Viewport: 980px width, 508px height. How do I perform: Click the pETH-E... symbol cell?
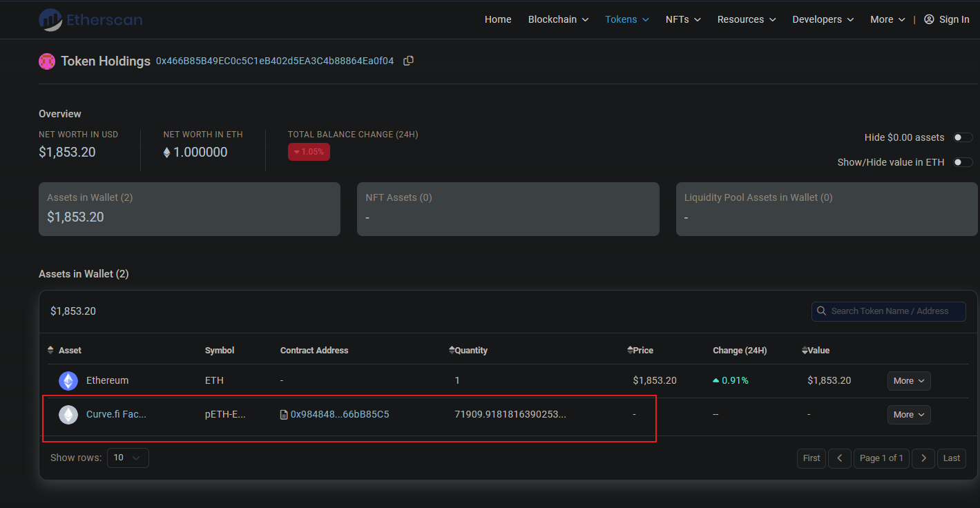(x=225, y=414)
